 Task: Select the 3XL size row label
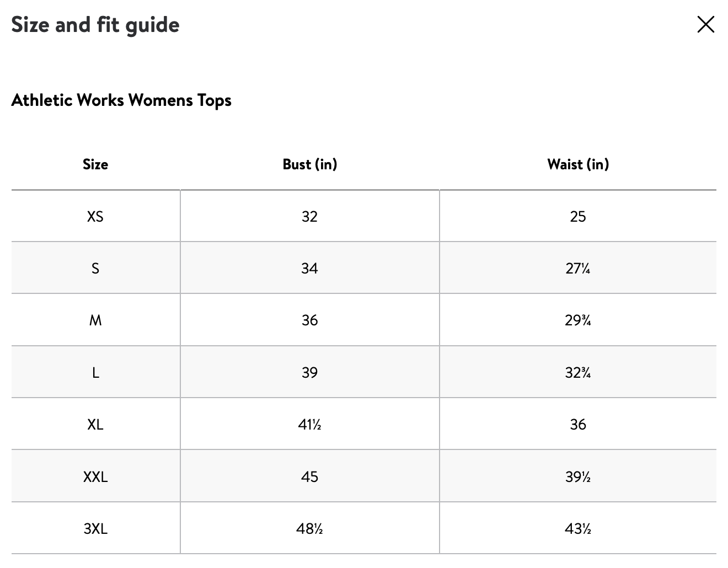click(95, 529)
